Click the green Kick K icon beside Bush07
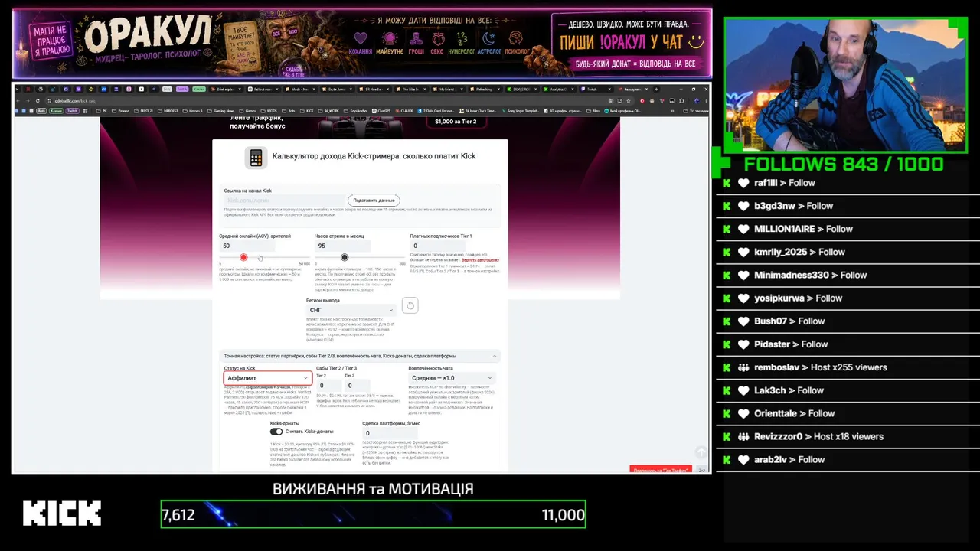Viewport: 980px width, 551px height. (727, 321)
